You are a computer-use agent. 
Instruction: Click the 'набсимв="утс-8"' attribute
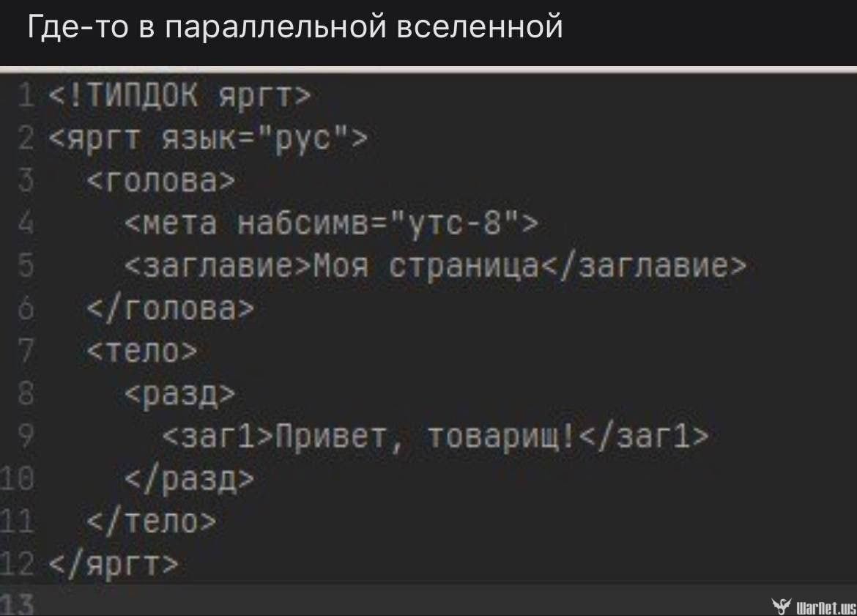(378, 223)
